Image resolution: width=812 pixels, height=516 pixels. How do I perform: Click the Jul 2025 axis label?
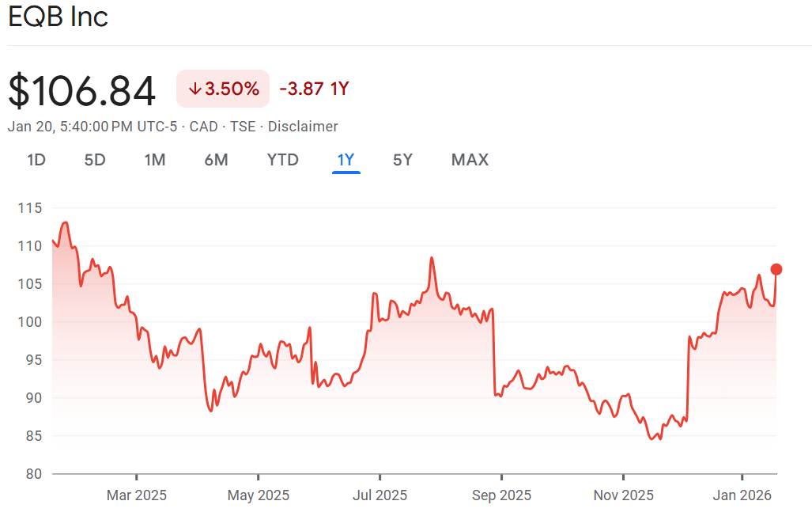tap(380, 495)
